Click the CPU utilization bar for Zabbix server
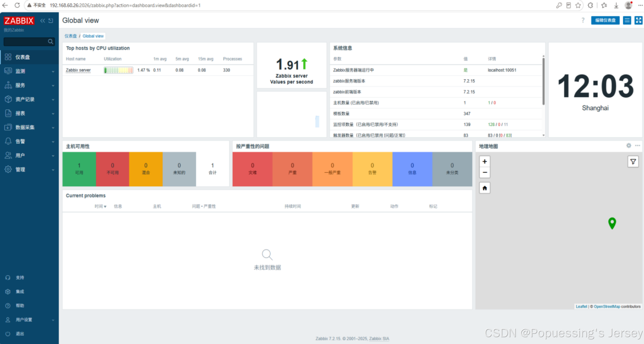 (x=118, y=70)
